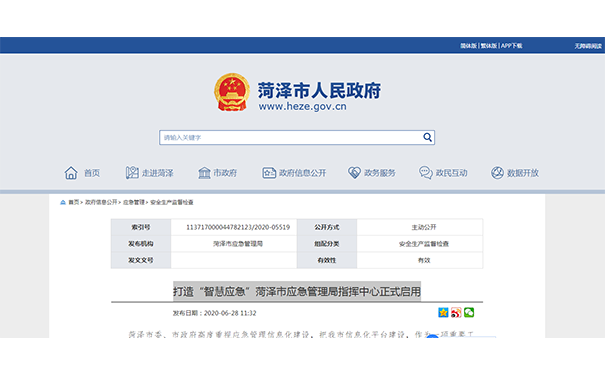Switch to 繁体版 traditional version
The image size is (605, 375).
click(x=488, y=46)
